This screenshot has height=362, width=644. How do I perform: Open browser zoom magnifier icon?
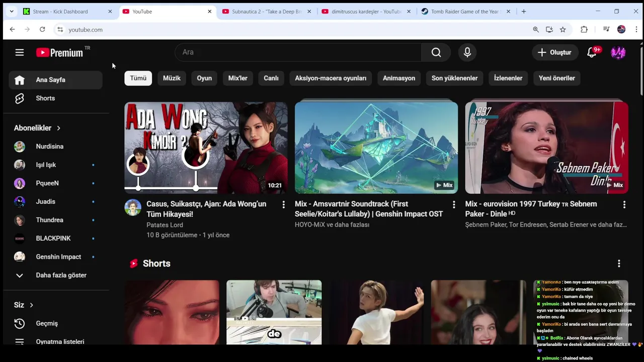536,30
